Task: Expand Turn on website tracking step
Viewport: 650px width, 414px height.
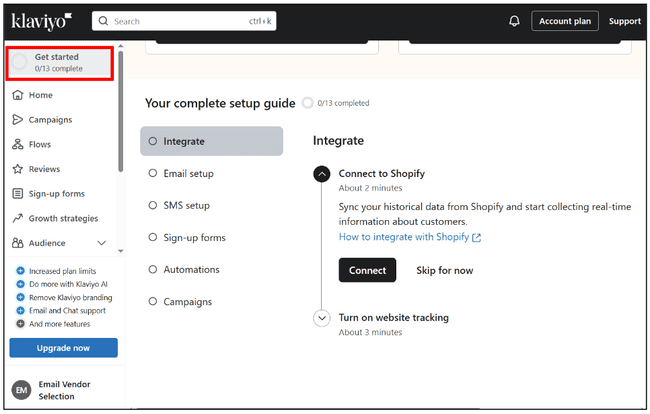Action: click(x=322, y=318)
